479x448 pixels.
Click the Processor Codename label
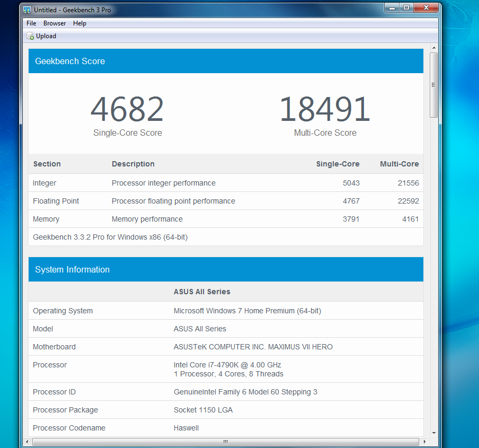[69, 428]
